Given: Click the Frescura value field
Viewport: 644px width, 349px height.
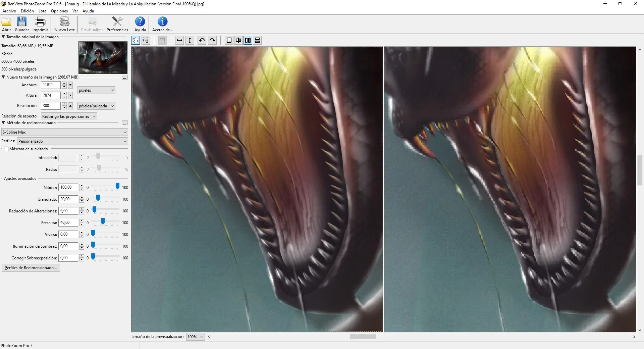Looking at the screenshot, I should click(68, 223).
